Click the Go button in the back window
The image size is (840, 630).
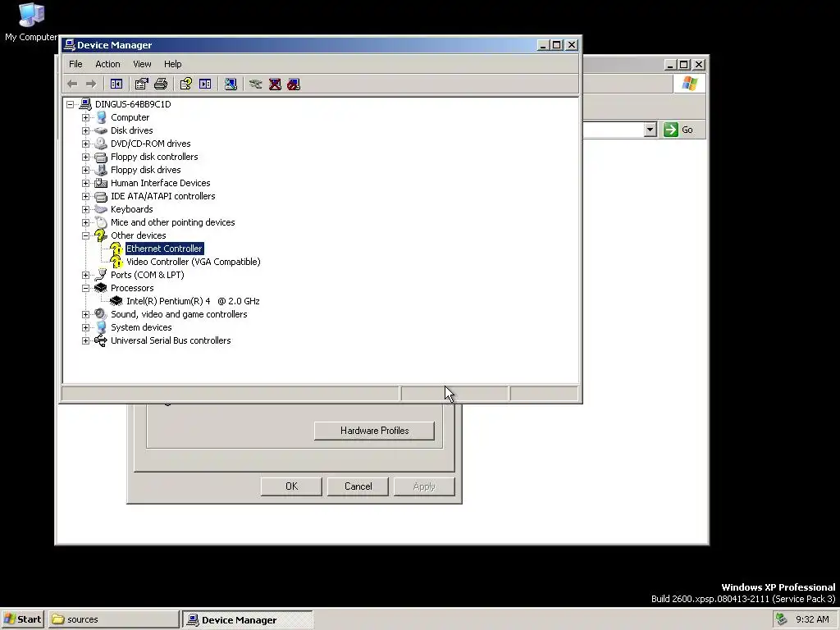click(678, 130)
